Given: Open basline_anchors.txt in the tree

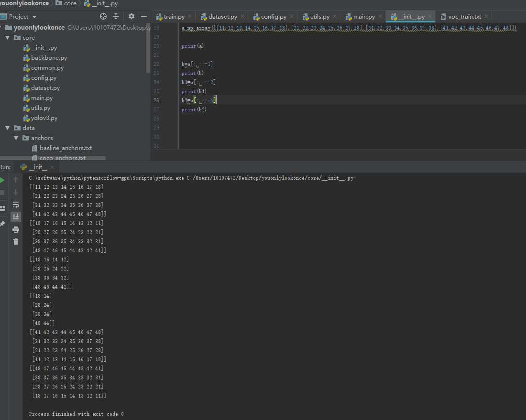Looking at the screenshot, I should click(x=66, y=148).
